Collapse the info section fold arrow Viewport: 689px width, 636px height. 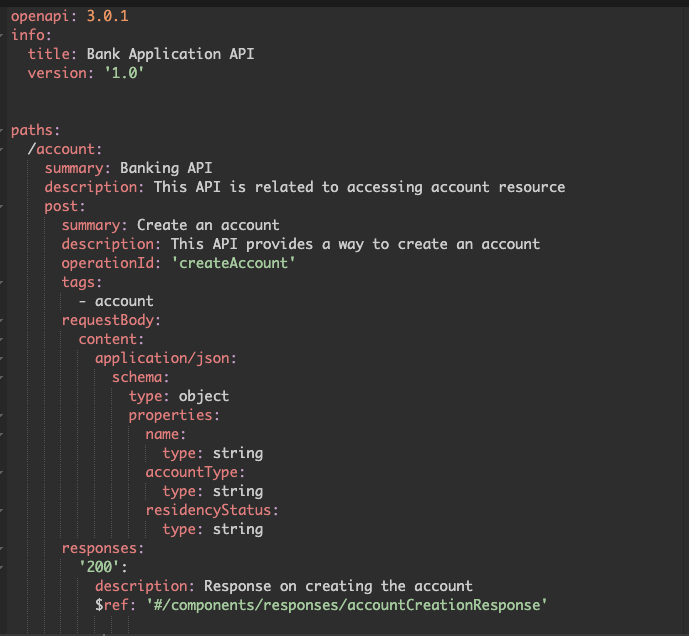click(3, 35)
